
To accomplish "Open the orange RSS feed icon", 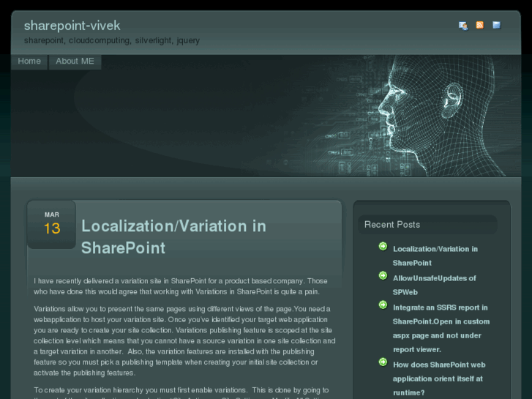I will click(x=480, y=25).
